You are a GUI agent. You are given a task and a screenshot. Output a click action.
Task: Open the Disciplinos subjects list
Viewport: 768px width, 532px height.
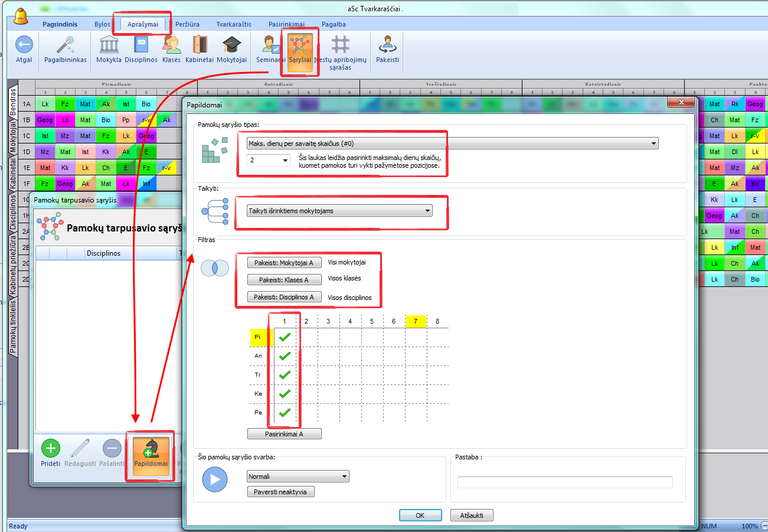coord(141,45)
